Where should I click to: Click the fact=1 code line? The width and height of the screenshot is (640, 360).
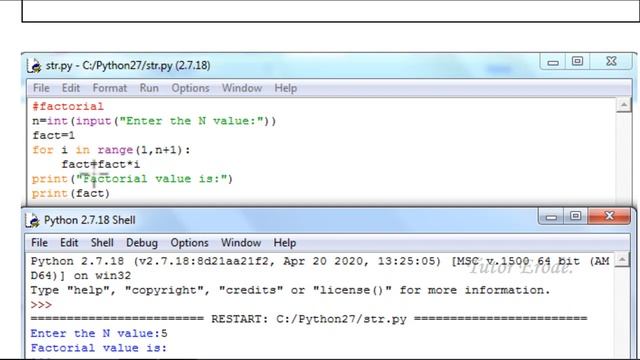[x=53, y=136]
